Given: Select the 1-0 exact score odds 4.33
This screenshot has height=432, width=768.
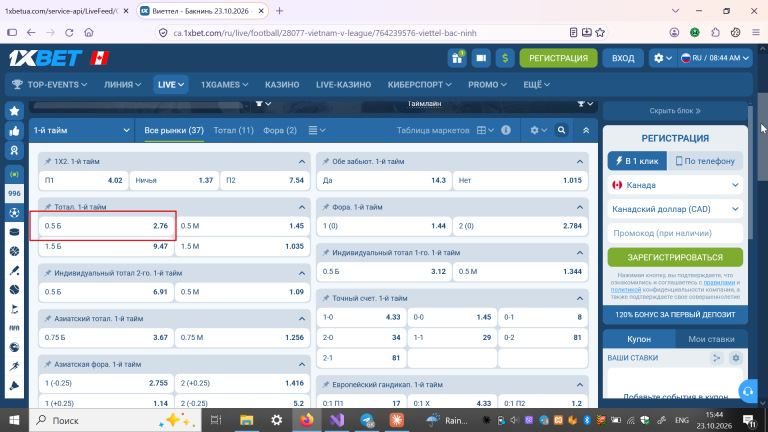Looking at the screenshot, I should 361,317.
